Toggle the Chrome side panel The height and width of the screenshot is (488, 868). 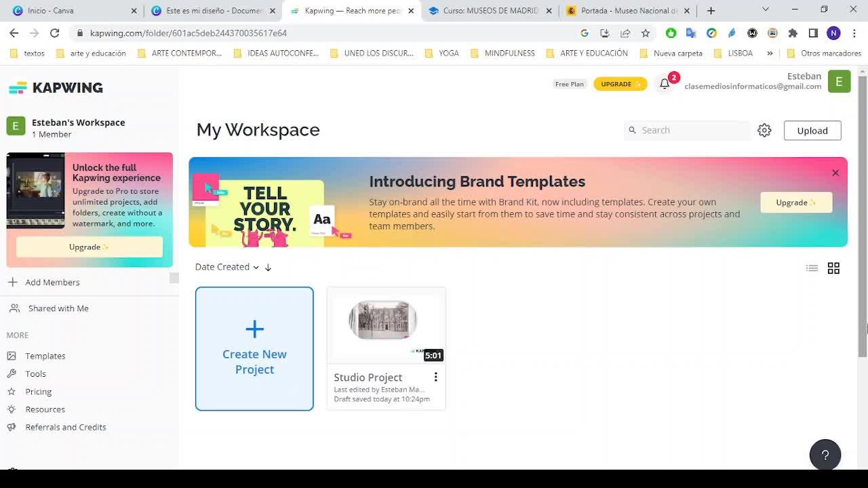813,33
